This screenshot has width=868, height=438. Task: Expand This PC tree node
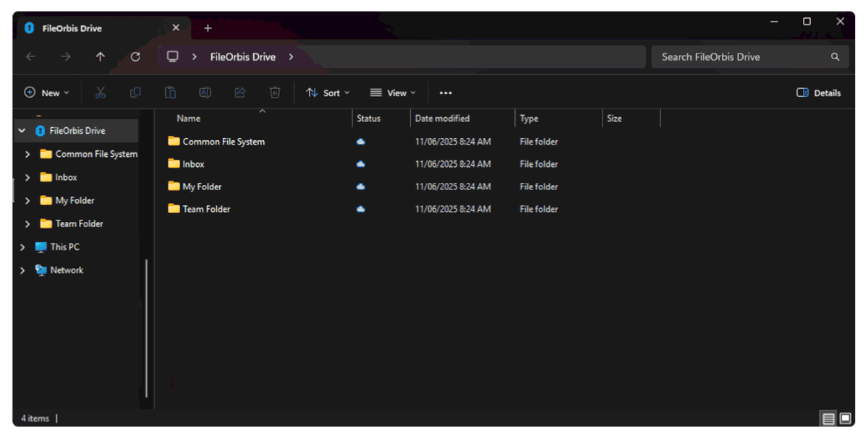pyautogui.click(x=22, y=246)
